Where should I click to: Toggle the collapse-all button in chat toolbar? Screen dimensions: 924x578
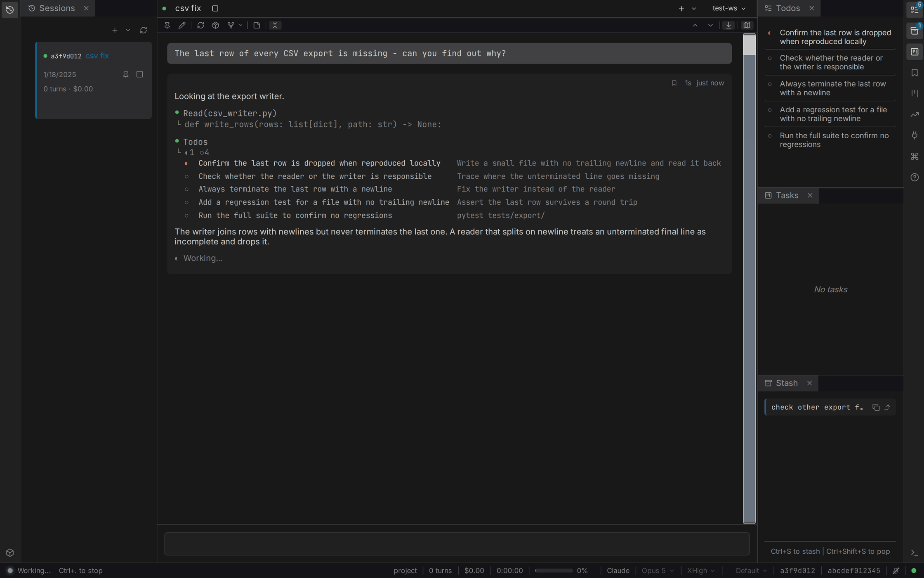(x=275, y=25)
